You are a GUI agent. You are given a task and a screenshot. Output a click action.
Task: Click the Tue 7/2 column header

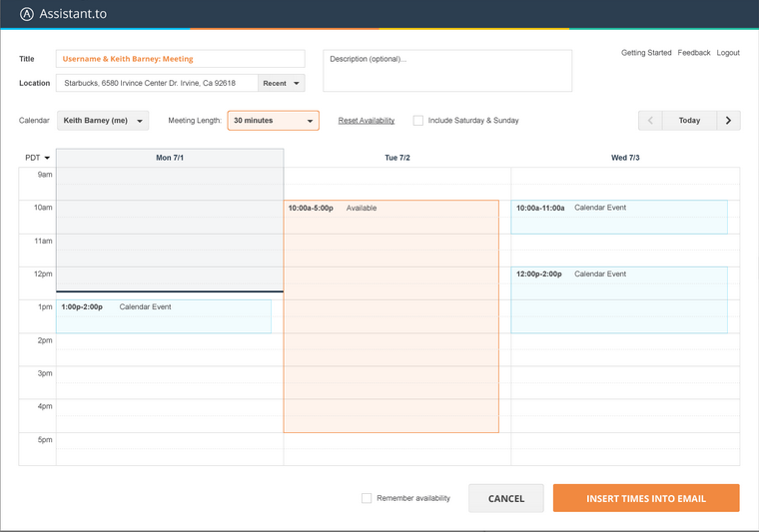[397, 158]
